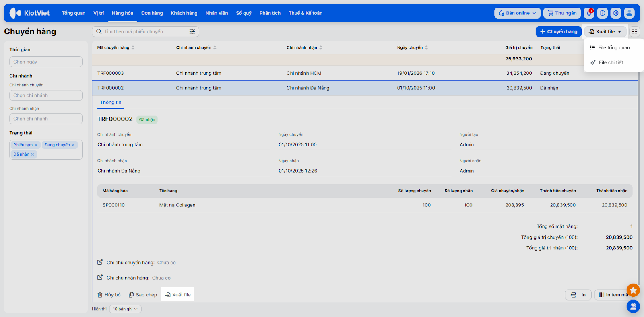Edit the receiving note pencil icon
The height and width of the screenshot is (317, 644).
click(x=100, y=277)
